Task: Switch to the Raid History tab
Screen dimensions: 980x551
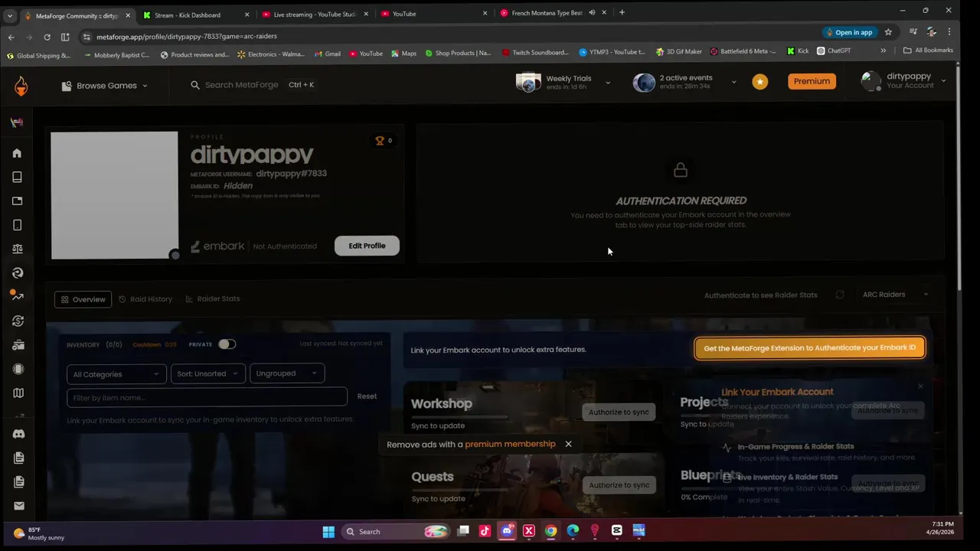Action: 145,299
